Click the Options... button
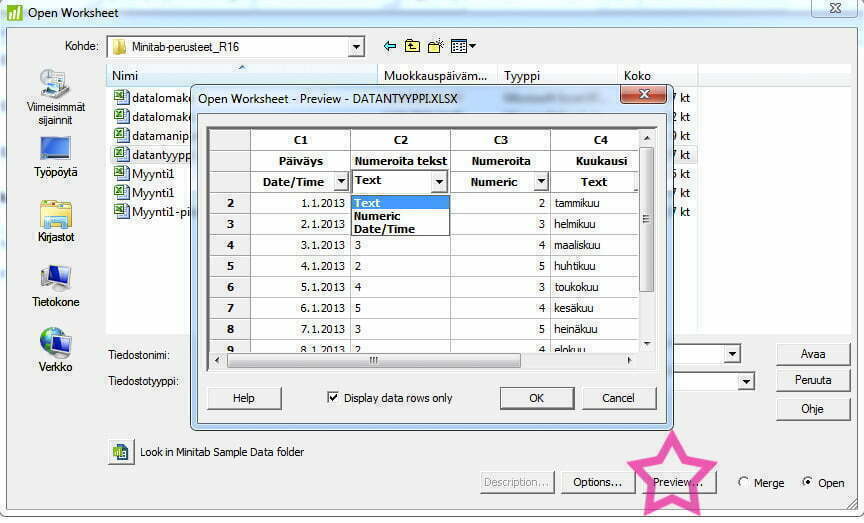 pos(597,482)
